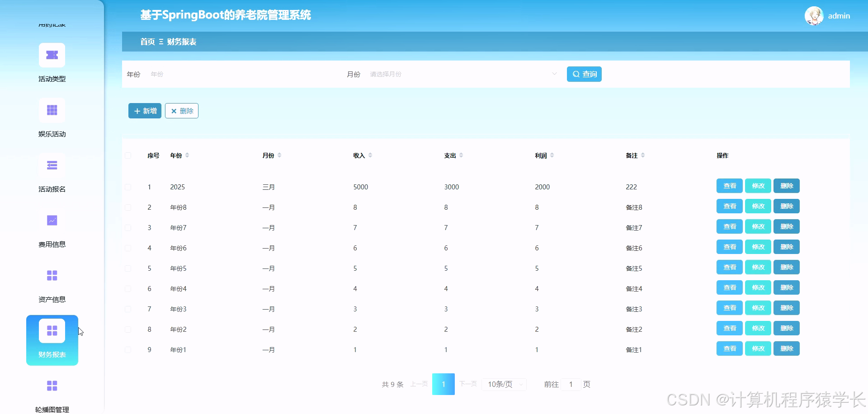
Task: Go to 首页 via breadcrumb
Action: (147, 42)
